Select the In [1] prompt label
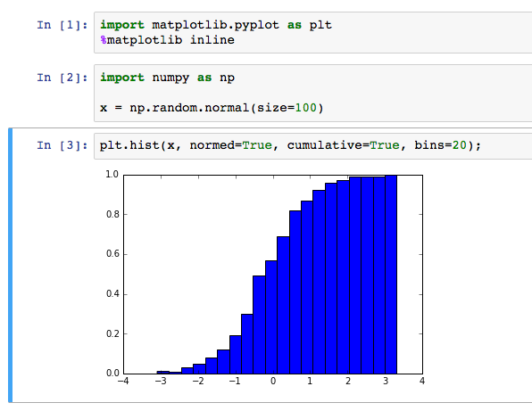This screenshot has width=532, height=411. pos(62,25)
